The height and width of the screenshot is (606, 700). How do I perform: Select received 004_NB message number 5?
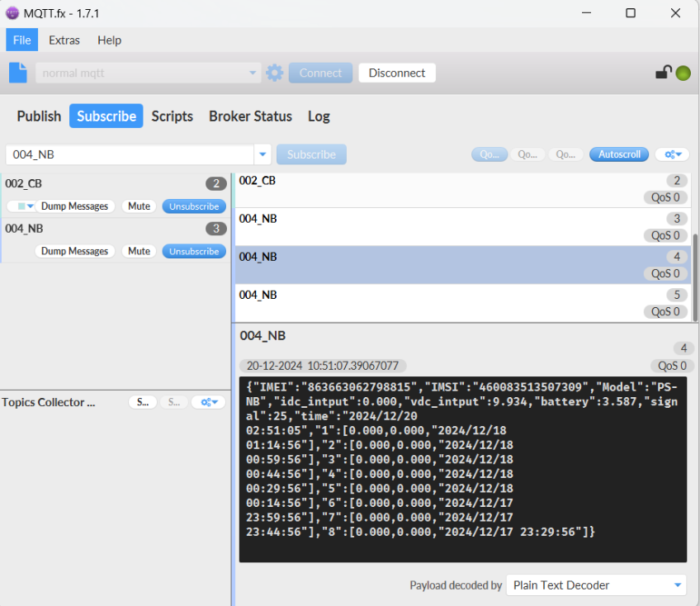pos(463,303)
